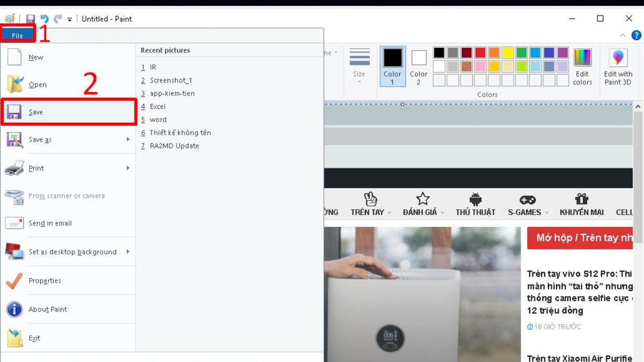This screenshot has height=362, width=644.
Task: Expand the Save as submenu arrow
Action: [x=128, y=139]
